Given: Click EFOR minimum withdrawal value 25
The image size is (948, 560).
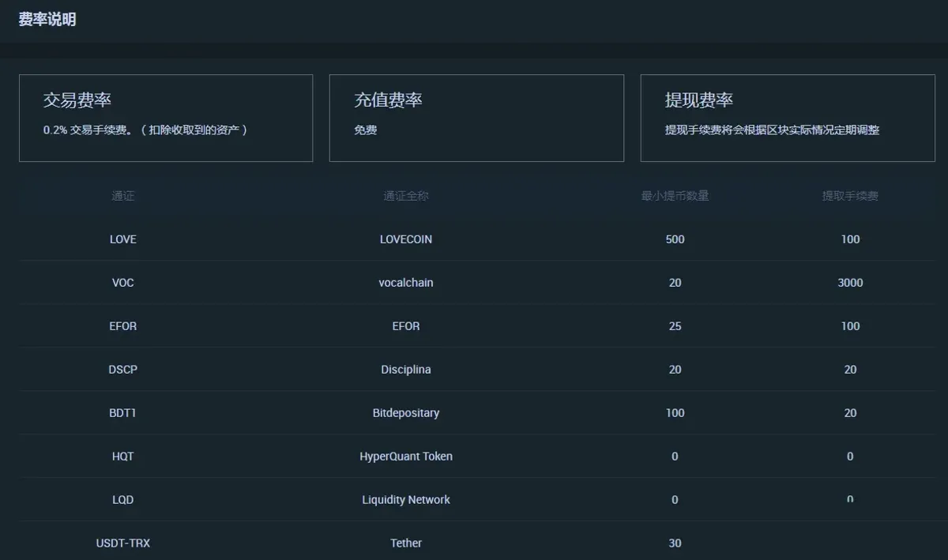Looking at the screenshot, I should (x=675, y=326).
